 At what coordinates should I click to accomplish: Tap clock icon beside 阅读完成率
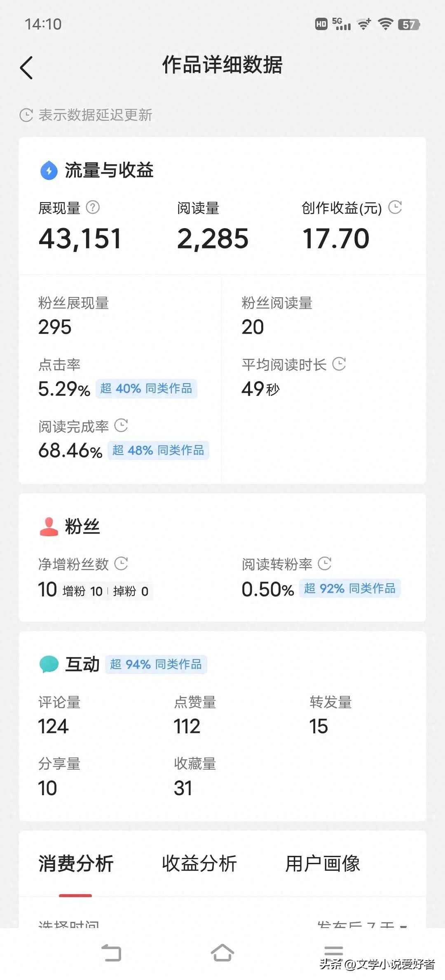coord(121,425)
